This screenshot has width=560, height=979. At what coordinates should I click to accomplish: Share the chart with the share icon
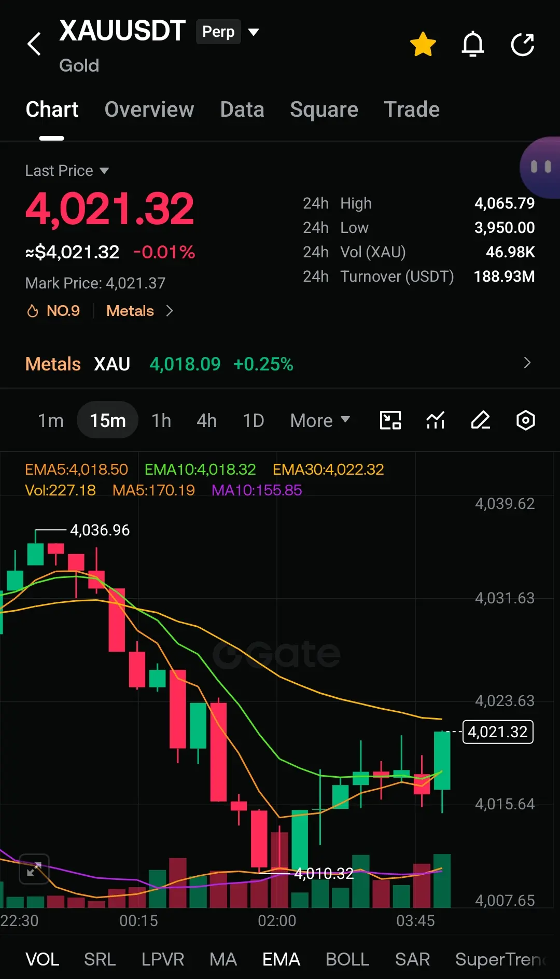[x=523, y=44]
